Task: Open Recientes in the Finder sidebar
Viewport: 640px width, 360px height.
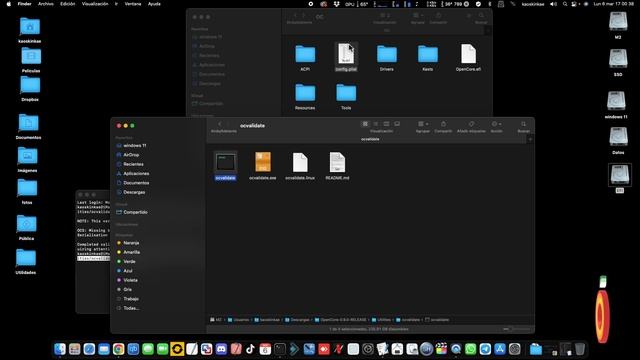Action: 133,164
